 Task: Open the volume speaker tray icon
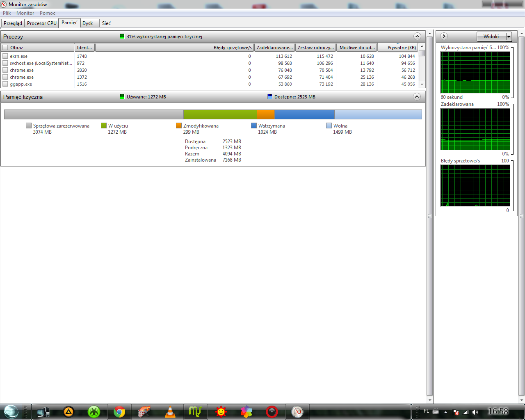pyautogui.click(x=475, y=412)
